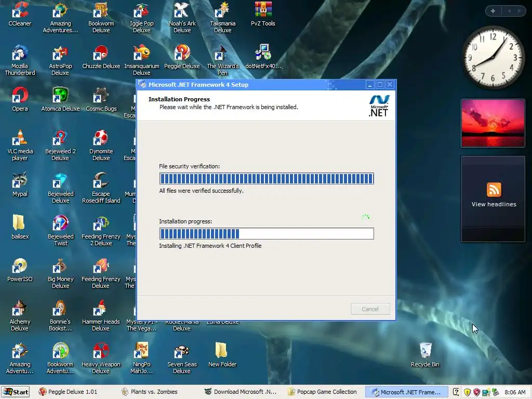Image resolution: width=532 pixels, height=399 pixels.
Task: Click the Chuzzle Deluxe icon
Action: click(101, 53)
